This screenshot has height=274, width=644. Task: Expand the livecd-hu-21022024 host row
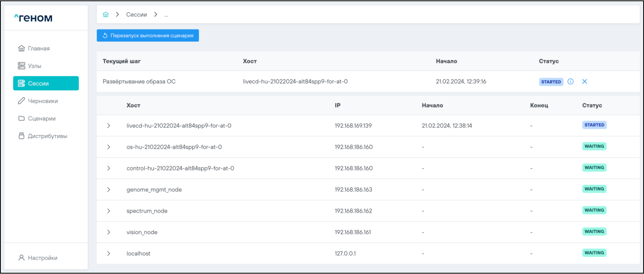coord(109,126)
